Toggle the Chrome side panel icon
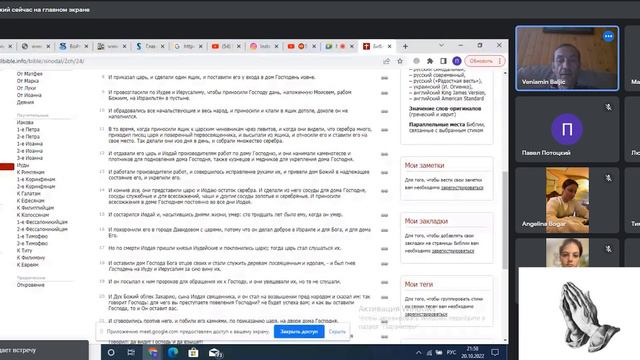The width and height of the screenshot is (640, 360). coord(443,61)
